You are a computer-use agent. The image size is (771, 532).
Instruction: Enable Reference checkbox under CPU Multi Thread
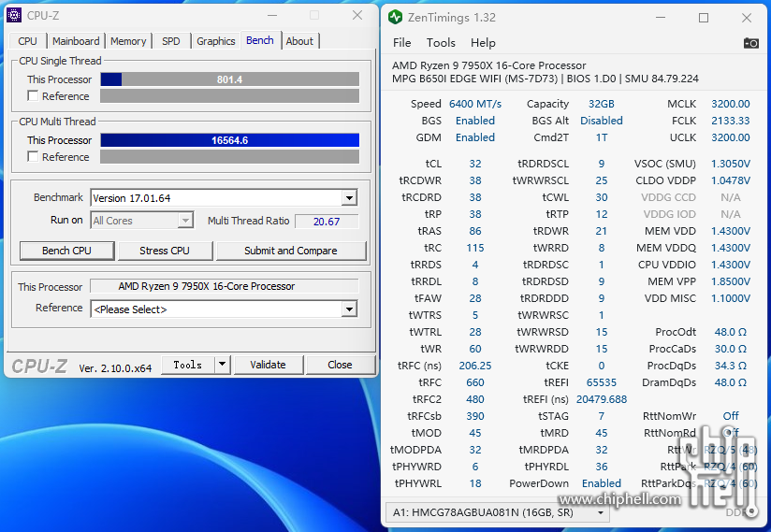coord(33,157)
